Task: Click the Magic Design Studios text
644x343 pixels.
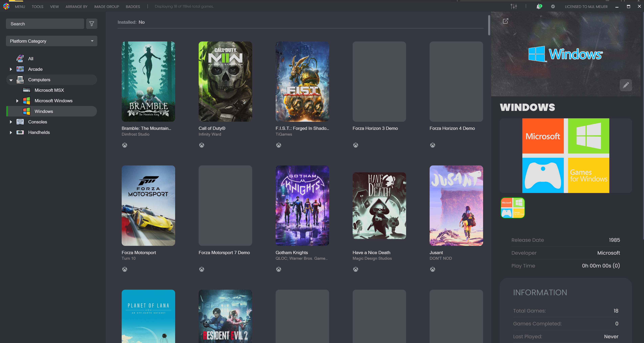Action: tap(372, 259)
